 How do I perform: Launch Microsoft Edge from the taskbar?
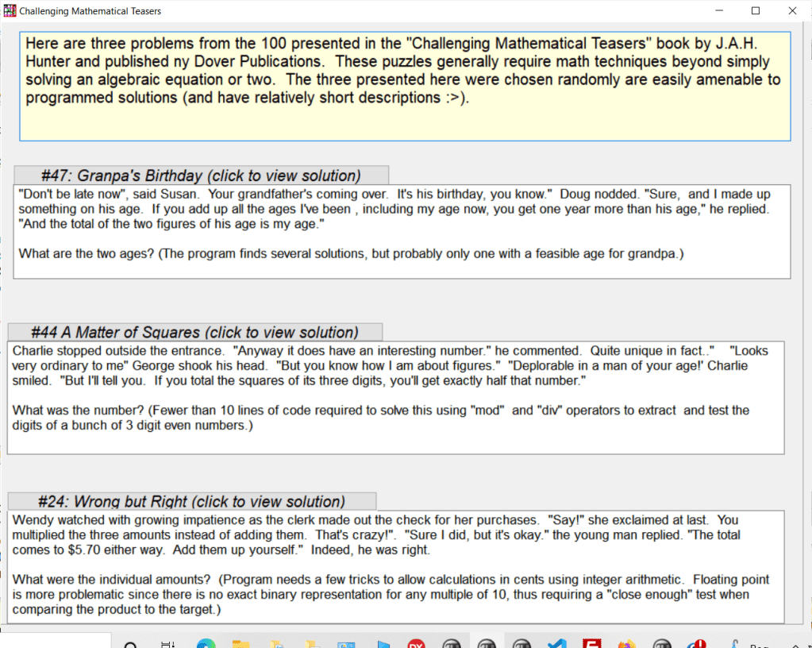point(206,642)
